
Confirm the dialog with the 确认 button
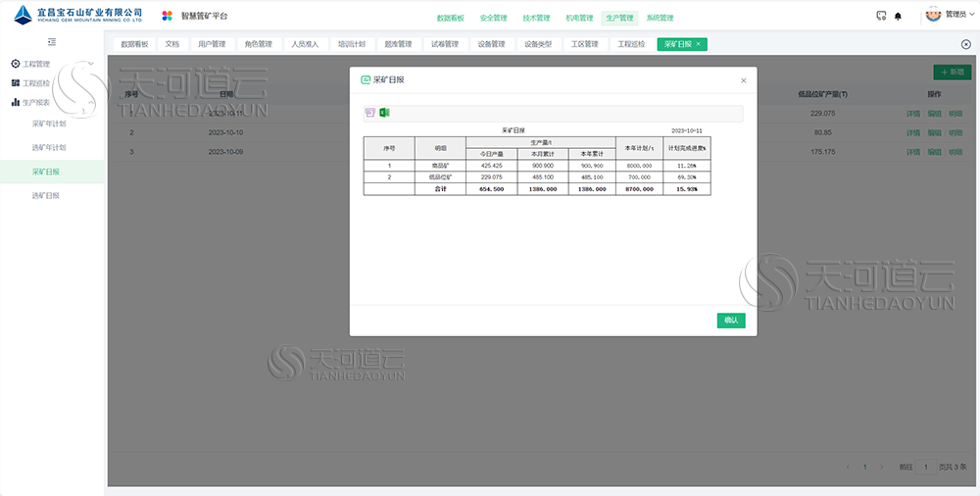click(x=731, y=321)
